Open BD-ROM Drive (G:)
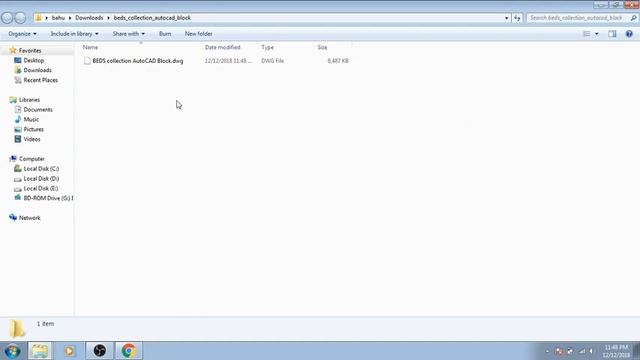The height and width of the screenshot is (360, 640). (x=48, y=198)
